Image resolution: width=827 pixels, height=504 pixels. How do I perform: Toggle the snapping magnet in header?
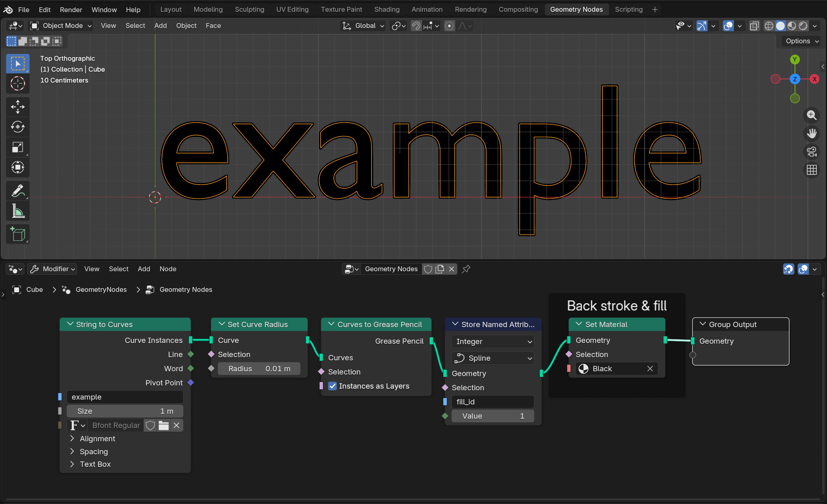[x=416, y=26]
